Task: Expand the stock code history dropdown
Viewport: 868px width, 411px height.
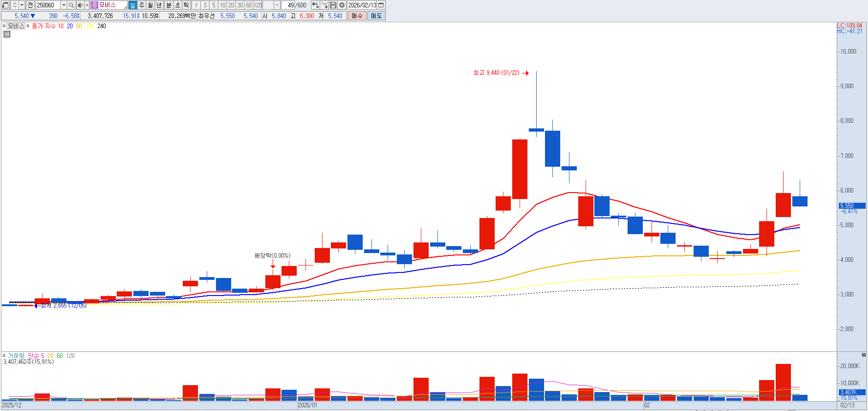Action: point(64,5)
